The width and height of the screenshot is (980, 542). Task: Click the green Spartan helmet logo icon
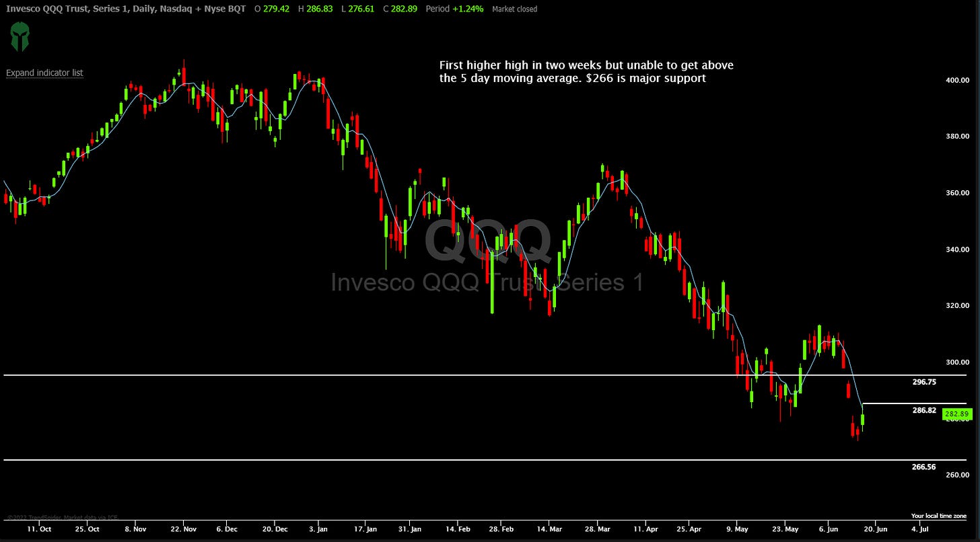tap(20, 37)
